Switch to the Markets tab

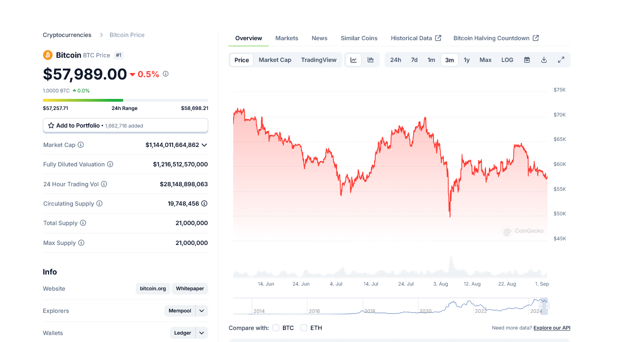[x=287, y=38]
